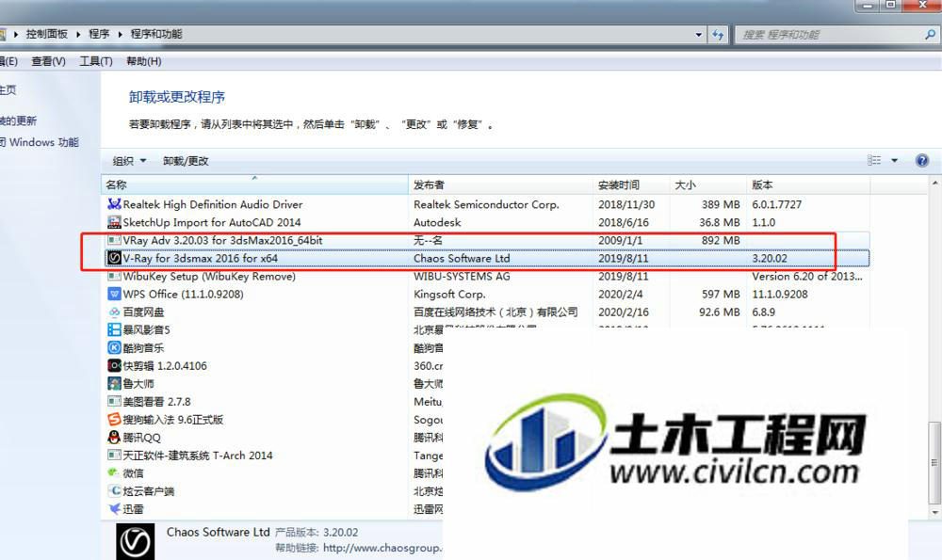Sort by the 大小 column header
The width and height of the screenshot is (942, 560).
[x=707, y=184]
